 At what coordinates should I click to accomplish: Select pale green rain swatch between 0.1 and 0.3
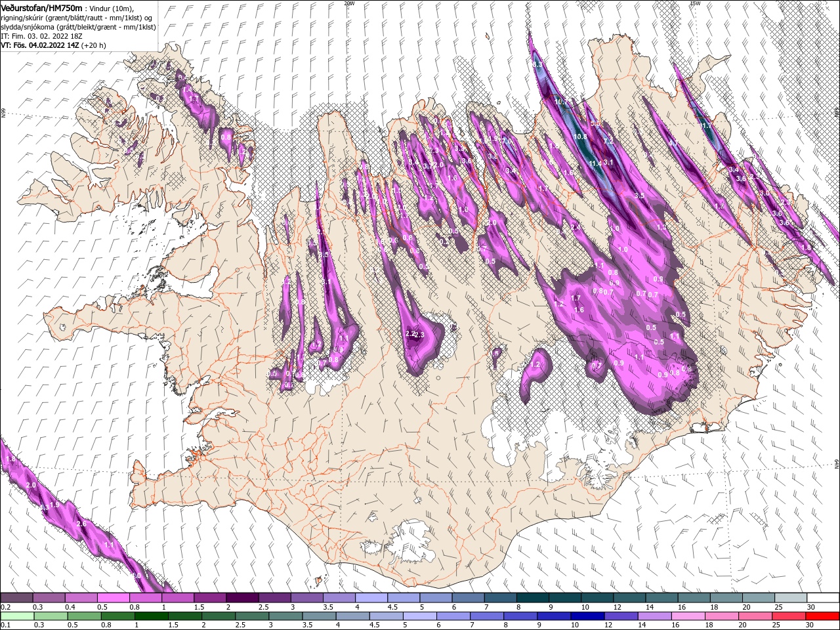click(x=17, y=616)
